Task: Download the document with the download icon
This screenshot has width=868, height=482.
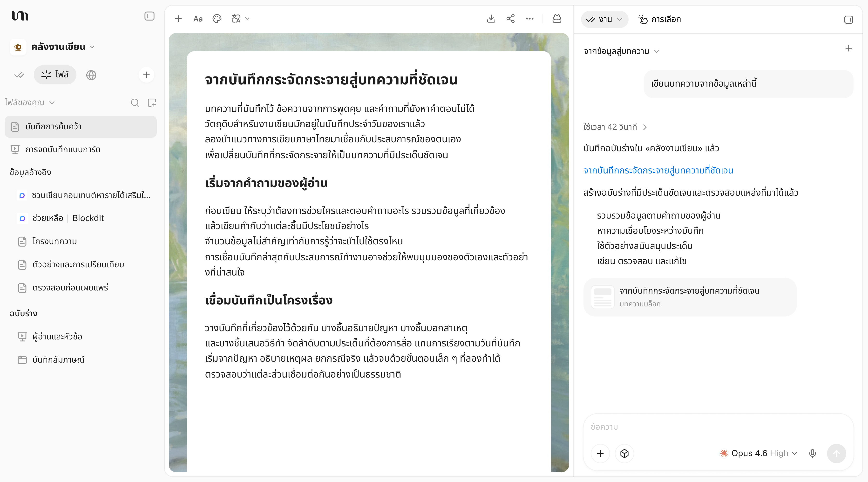Action: (491, 19)
